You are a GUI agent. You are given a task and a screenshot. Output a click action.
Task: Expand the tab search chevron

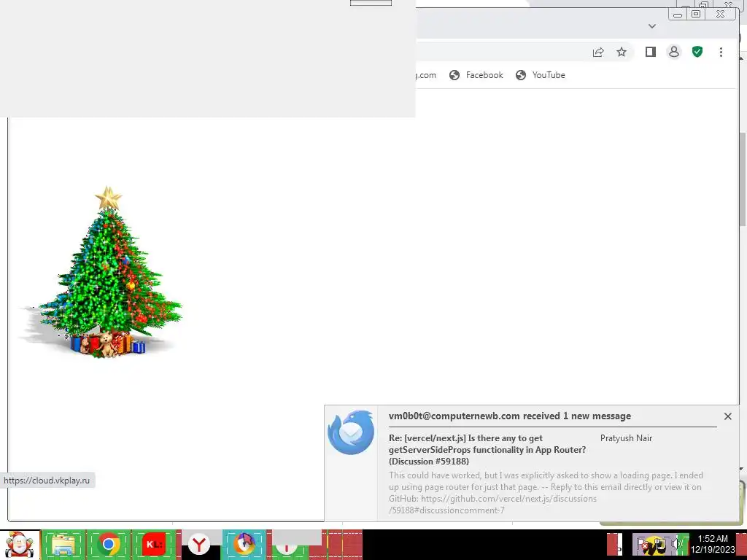click(x=652, y=26)
